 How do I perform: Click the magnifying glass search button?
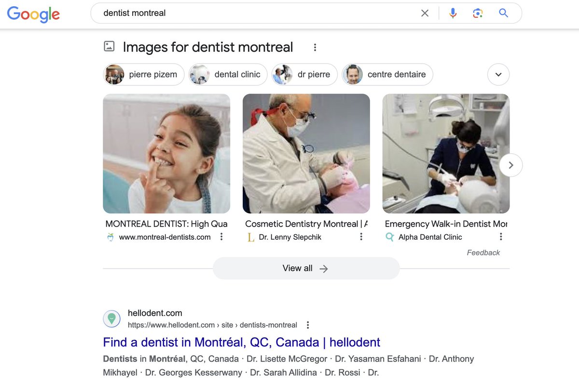click(503, 14)
